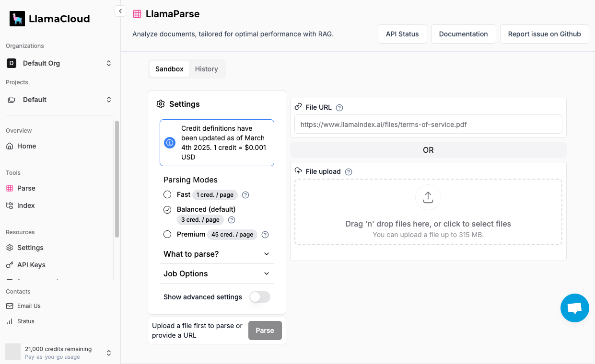Click Report issue on Github button
The width and height of the screenshot is (595, 364).
click(x=544, y=34)
